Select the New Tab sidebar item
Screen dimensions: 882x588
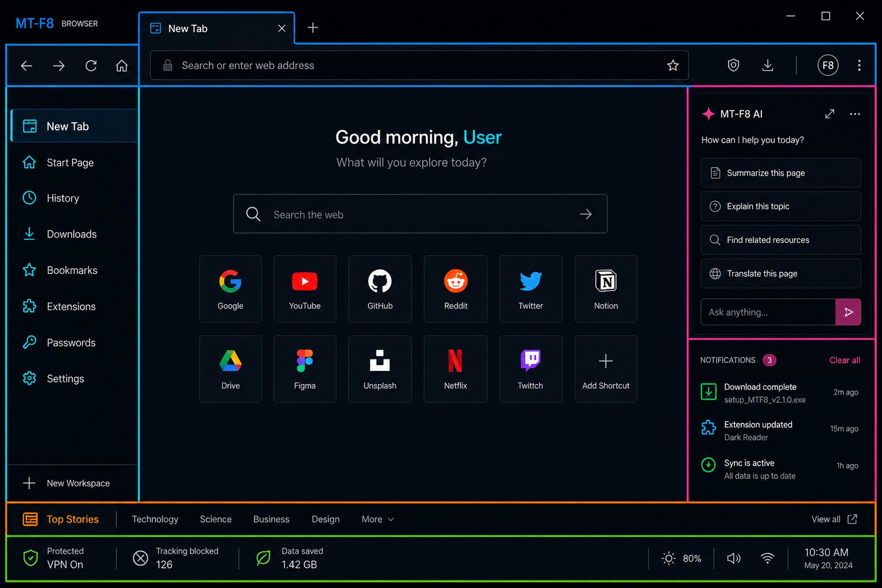click(x=75, y=126)
